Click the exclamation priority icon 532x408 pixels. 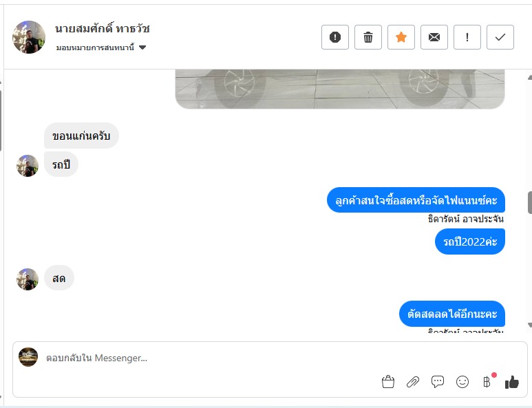point(467,37)
